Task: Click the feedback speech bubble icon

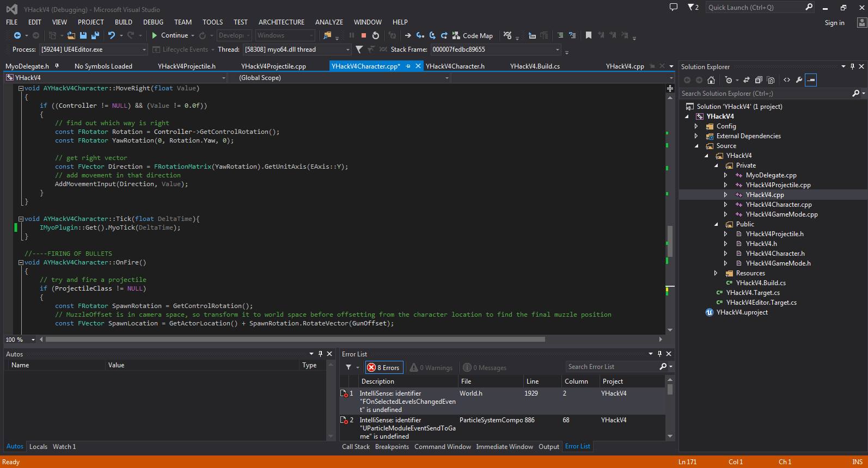Action: 674,7
